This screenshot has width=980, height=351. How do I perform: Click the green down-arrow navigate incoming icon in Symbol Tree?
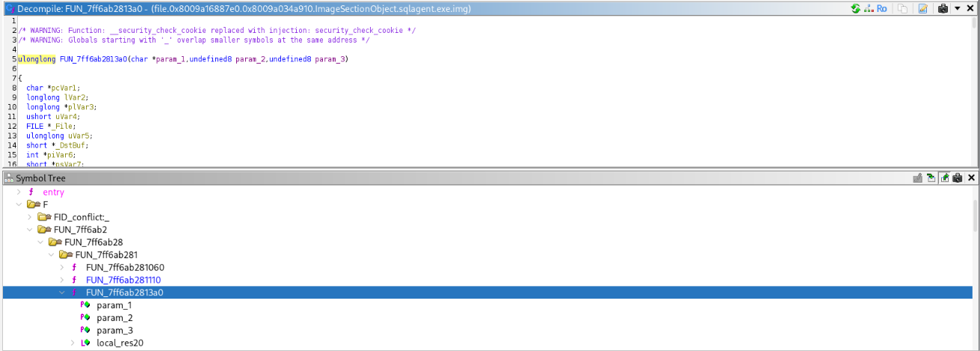pos(931,177)
